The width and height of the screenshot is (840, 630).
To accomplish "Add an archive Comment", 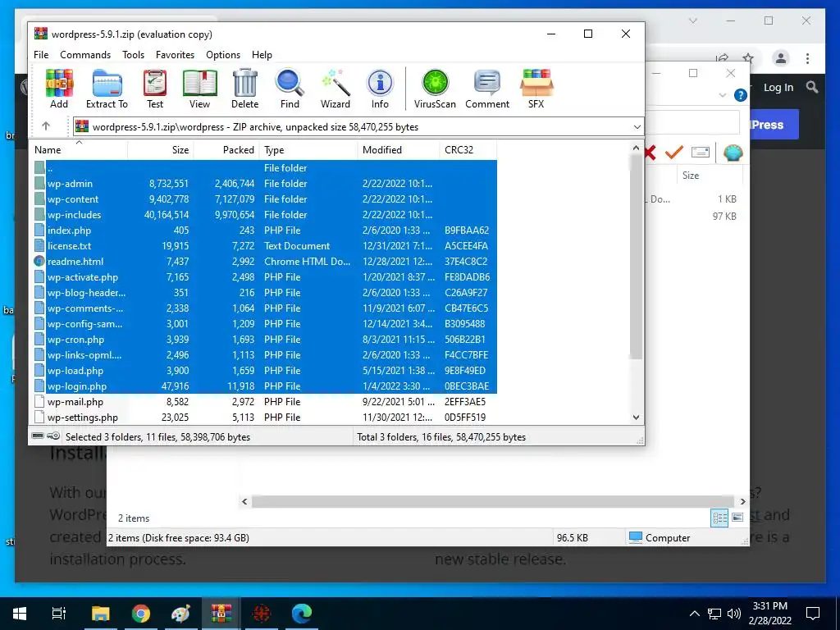I will pos(487,89).
